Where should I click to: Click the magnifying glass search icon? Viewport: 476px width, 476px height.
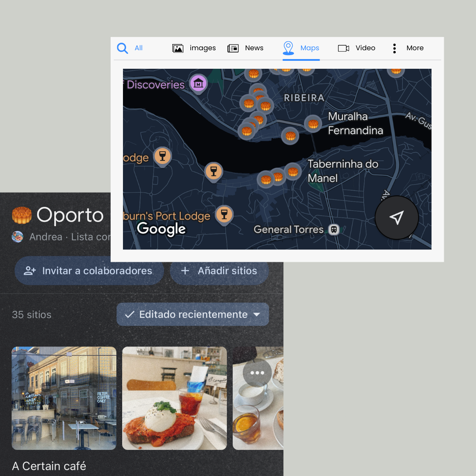123,48
